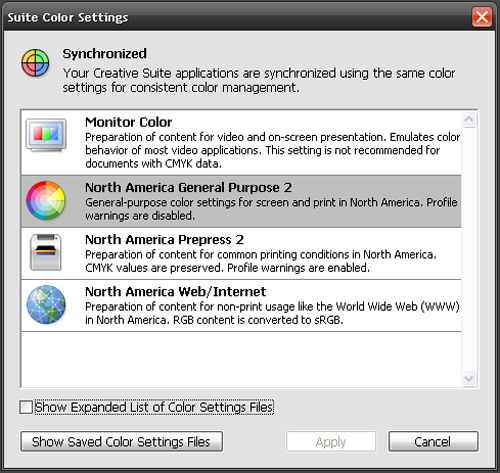Click the Synchronized status color target icon
The height and width of the screenshot is (473, 500).
pos(35,63)
